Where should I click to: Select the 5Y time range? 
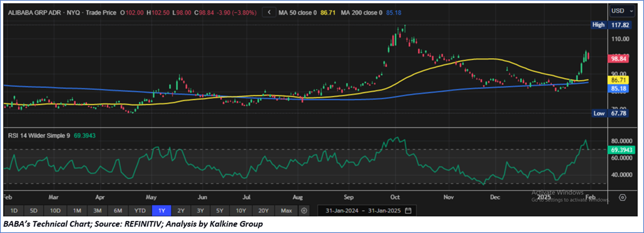pyautogui.click(x=220, y=210)
